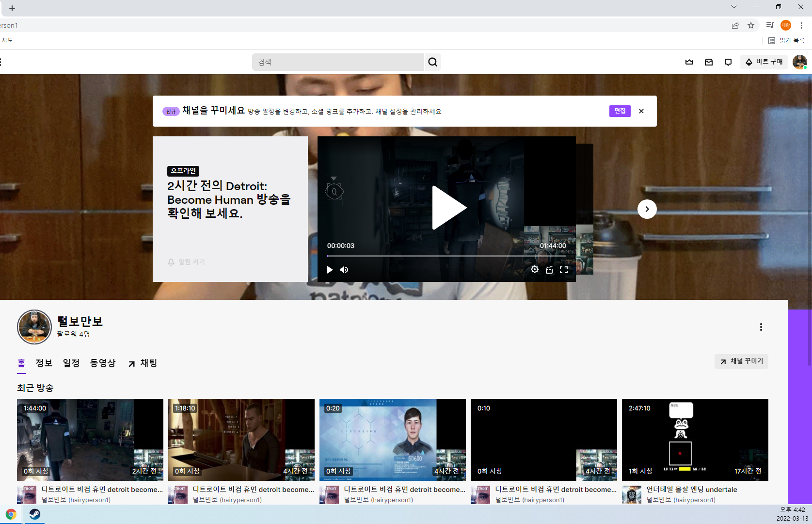Open the 2:47:10 Undertale thumbnail
Viewport: 812px width, 524px height.
point(695,440)
